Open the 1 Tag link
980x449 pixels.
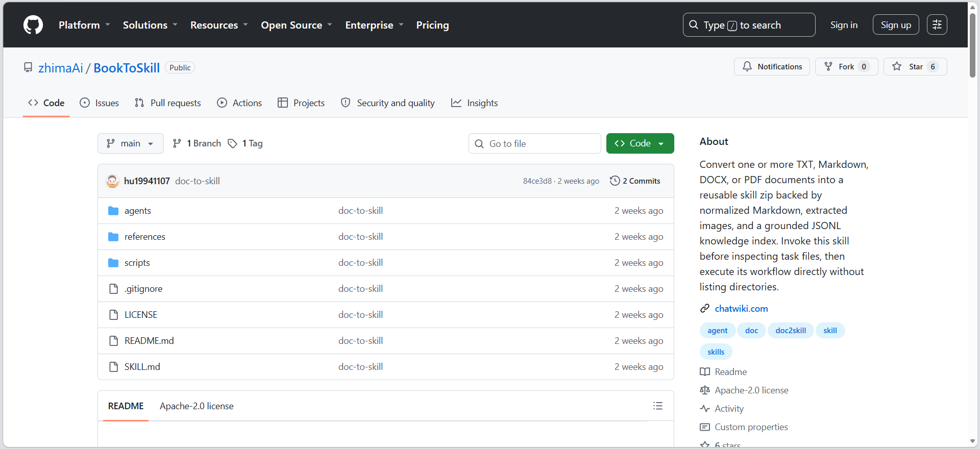pos(246,143)
